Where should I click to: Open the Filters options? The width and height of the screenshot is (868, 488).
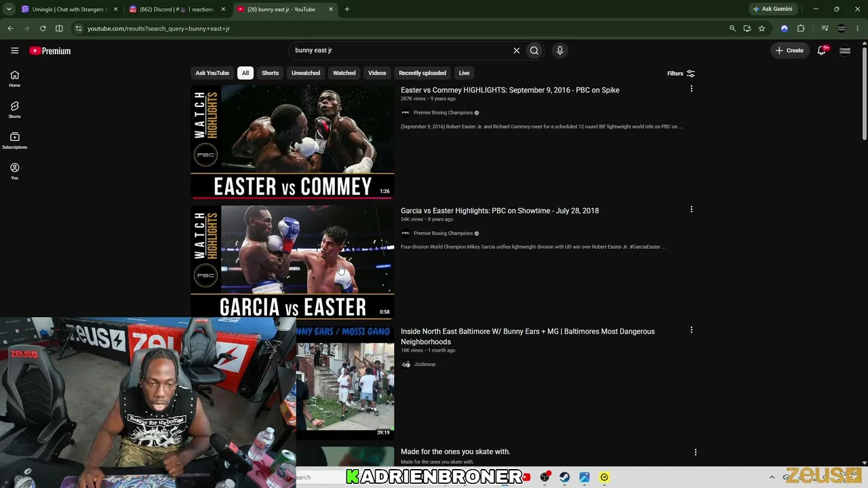681,73
